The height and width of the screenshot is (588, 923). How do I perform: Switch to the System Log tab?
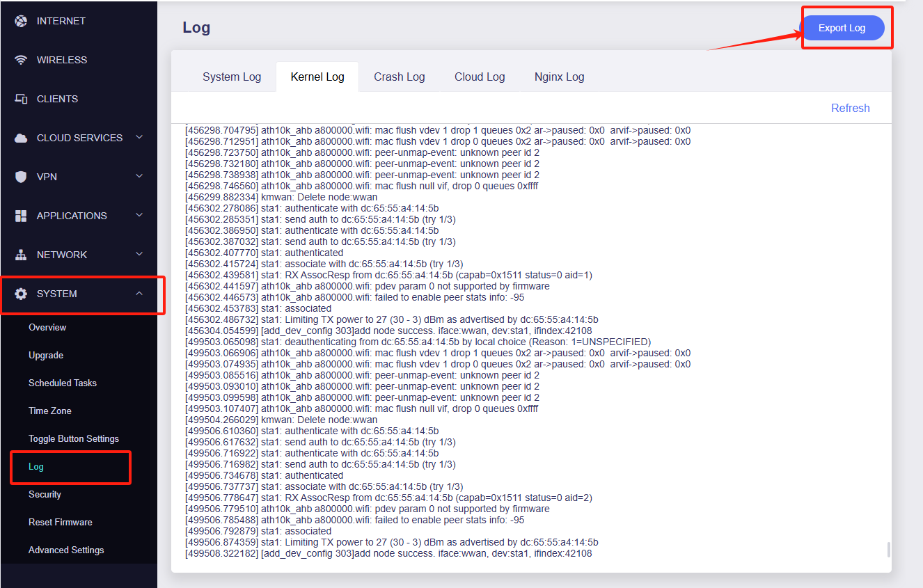click(x=232, y=77)
